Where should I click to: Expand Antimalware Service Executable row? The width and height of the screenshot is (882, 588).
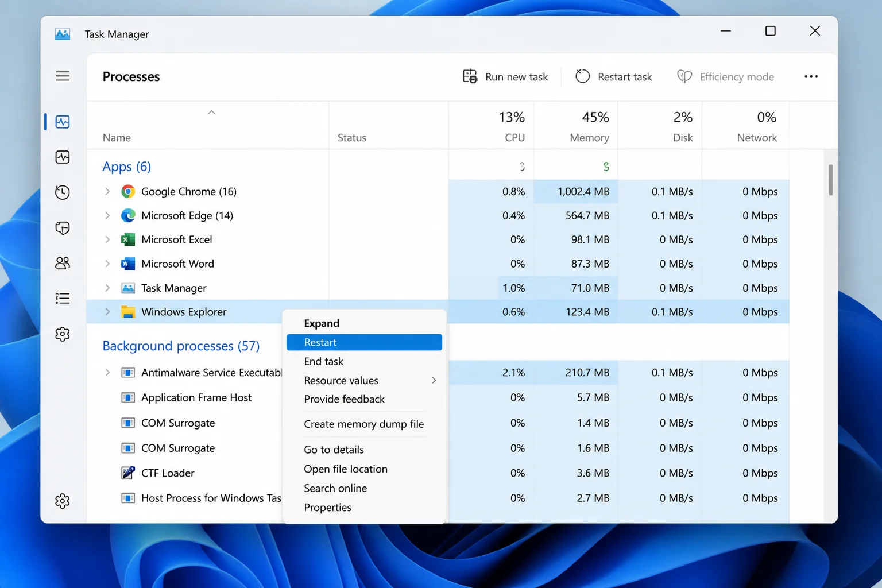coord(107,373)
